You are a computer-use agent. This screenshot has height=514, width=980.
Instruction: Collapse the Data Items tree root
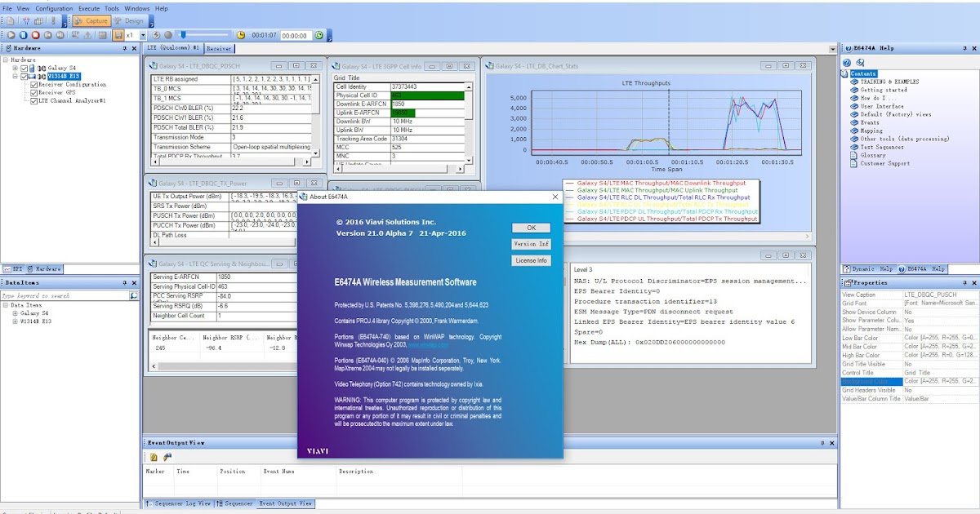click(x=6, y=305)
